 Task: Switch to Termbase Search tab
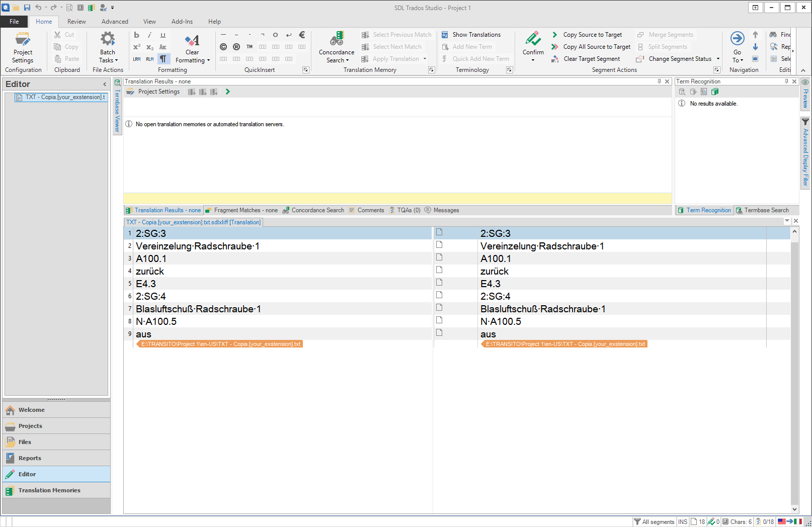click(x=762, y=210)
